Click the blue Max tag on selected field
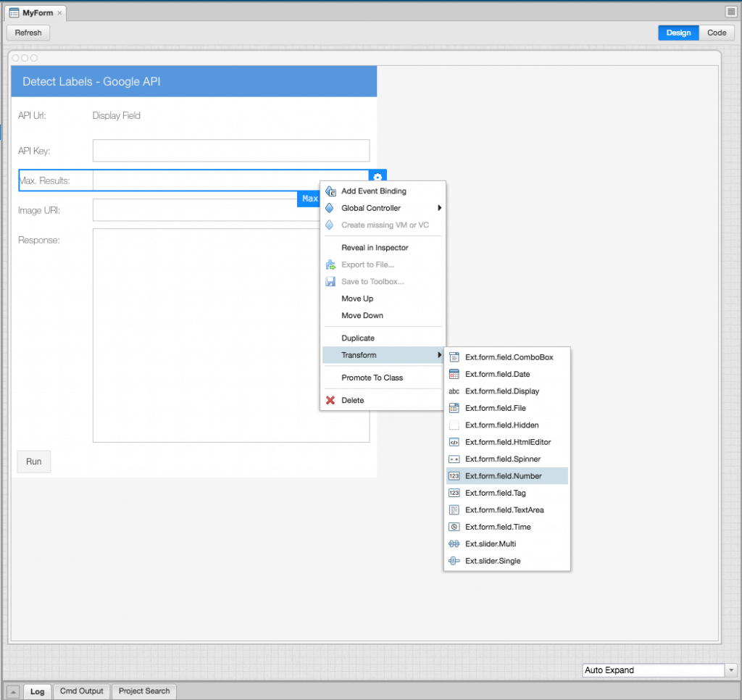Image resolution: width=742 pixels, height=700 pixels. coord(309,199)
